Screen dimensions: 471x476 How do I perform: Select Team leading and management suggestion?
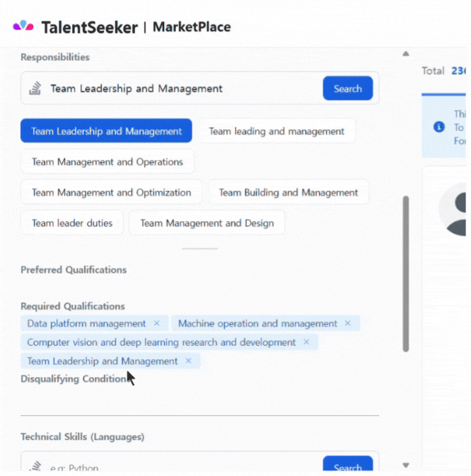[x=276, y=131]
